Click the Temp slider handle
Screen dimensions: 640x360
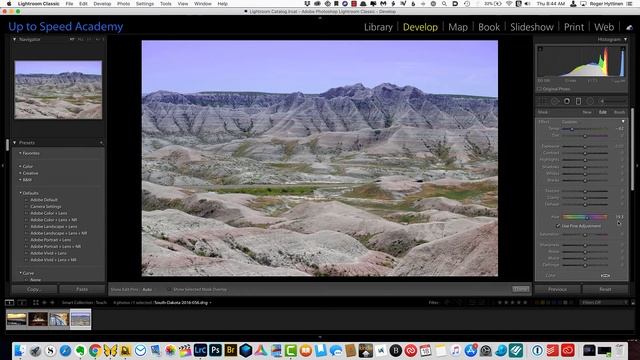572,129
